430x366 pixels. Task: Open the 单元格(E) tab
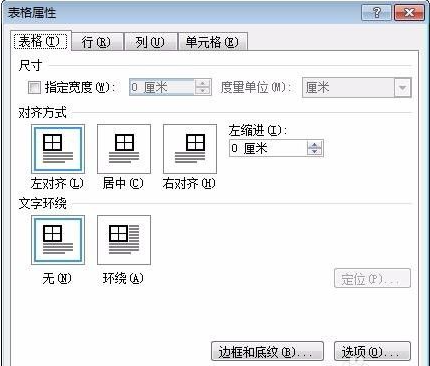click(213, 42)
